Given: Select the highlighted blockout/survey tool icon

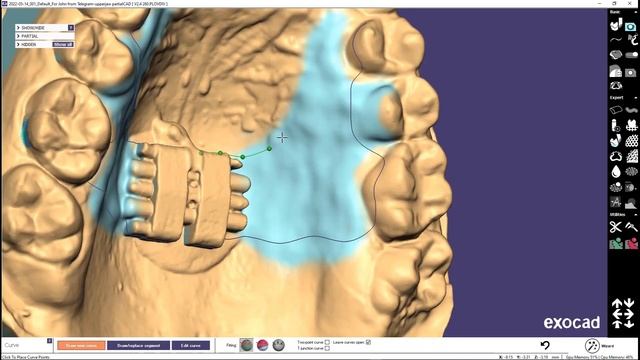Looking at the screenshot, I should point(631,26).
